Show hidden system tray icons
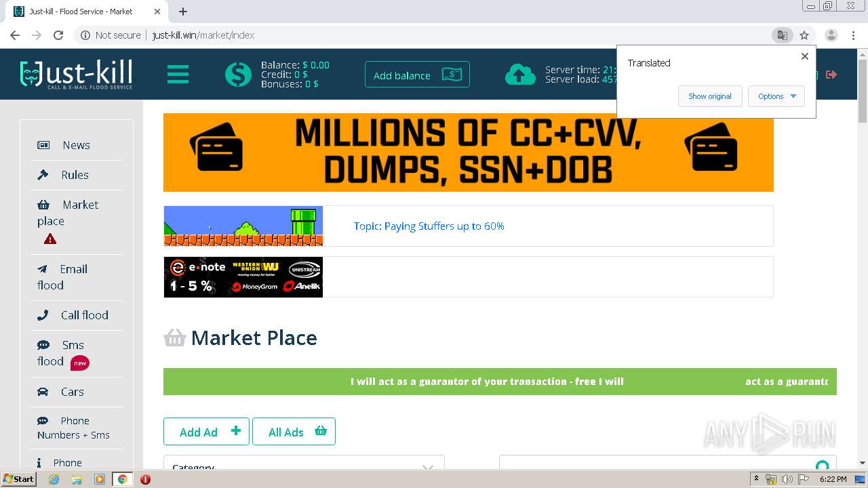 click(x=757, y=479)
